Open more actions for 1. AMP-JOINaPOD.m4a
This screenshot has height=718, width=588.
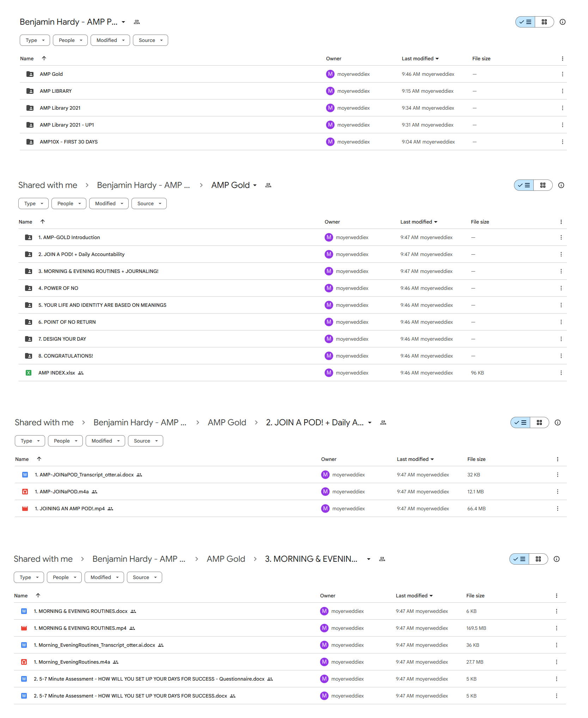(x=557, y=492)
